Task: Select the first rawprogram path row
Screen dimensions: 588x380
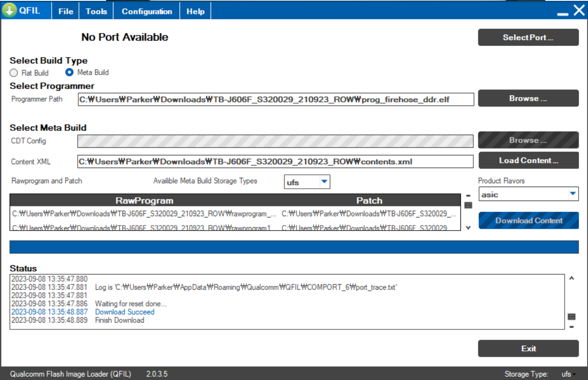Action: (x=145, y=214)
